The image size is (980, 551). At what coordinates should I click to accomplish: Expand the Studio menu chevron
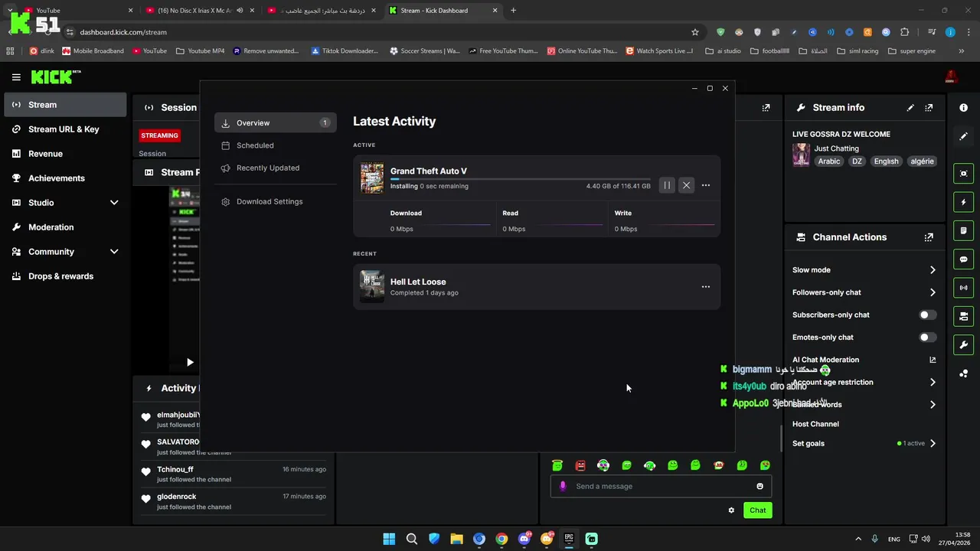pos(114,203)
